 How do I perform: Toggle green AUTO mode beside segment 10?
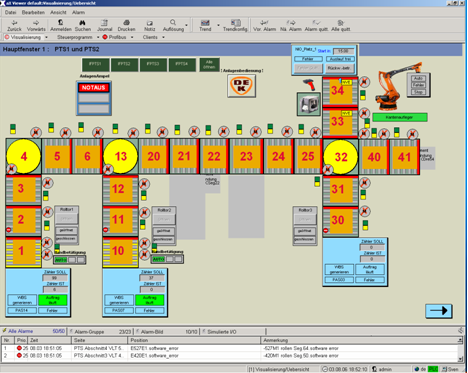tap(158, 259)
